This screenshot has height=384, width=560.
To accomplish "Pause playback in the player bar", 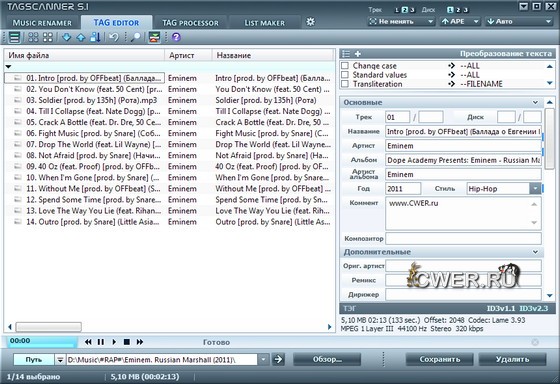I will (x=101, y=342).
